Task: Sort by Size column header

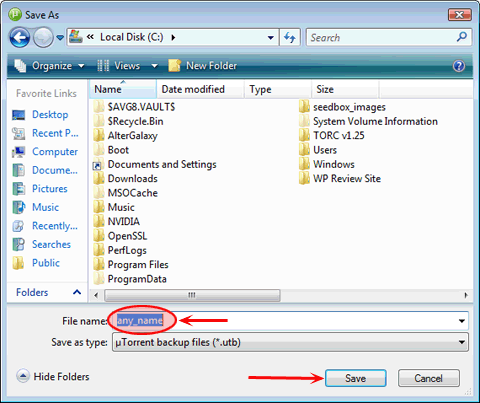Action: point(345,89)
